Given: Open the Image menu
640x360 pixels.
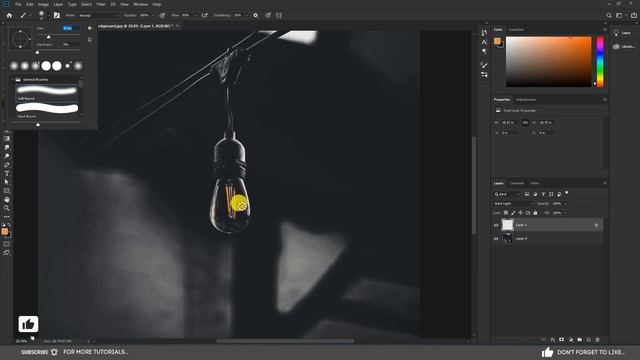Looking at the screenshot, I should click(43, 4).
